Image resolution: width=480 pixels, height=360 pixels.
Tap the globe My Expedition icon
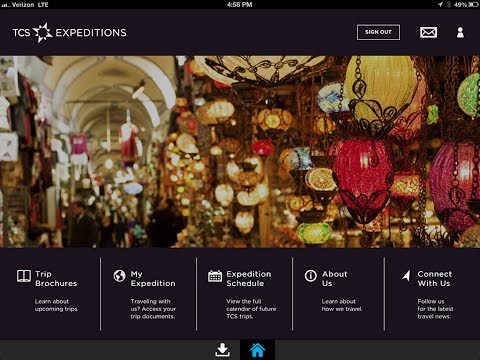click(119, 276)
